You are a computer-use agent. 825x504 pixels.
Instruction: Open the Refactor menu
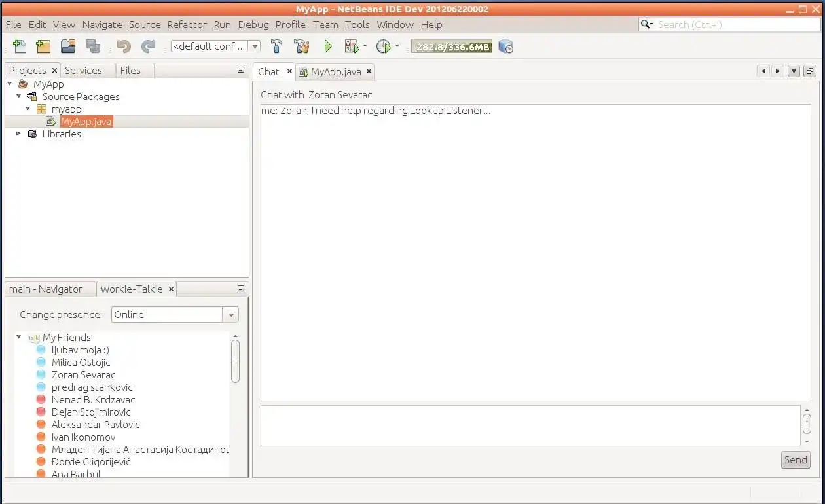187,24
